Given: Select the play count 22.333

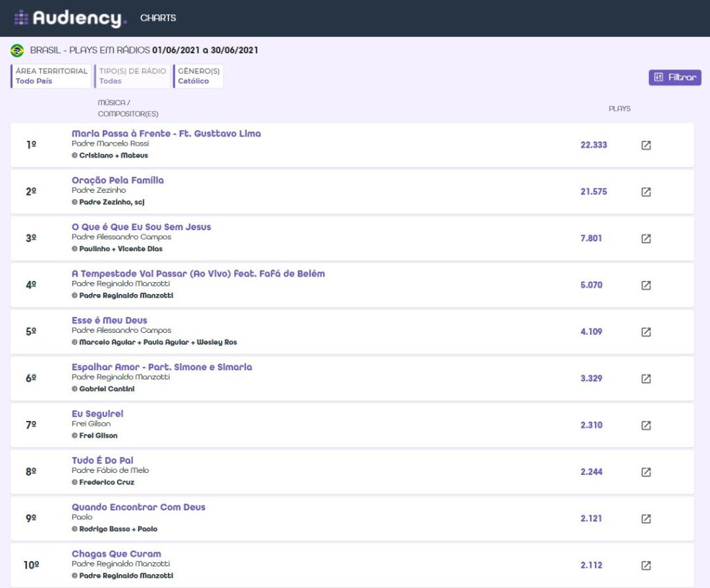Looking at the screenshot, I should pos(594,145).
